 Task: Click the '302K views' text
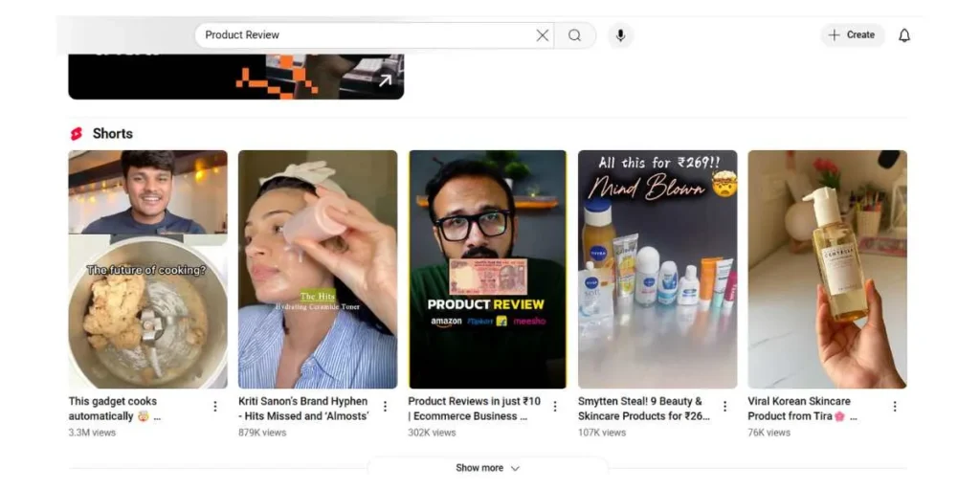[x=432, y=433]
